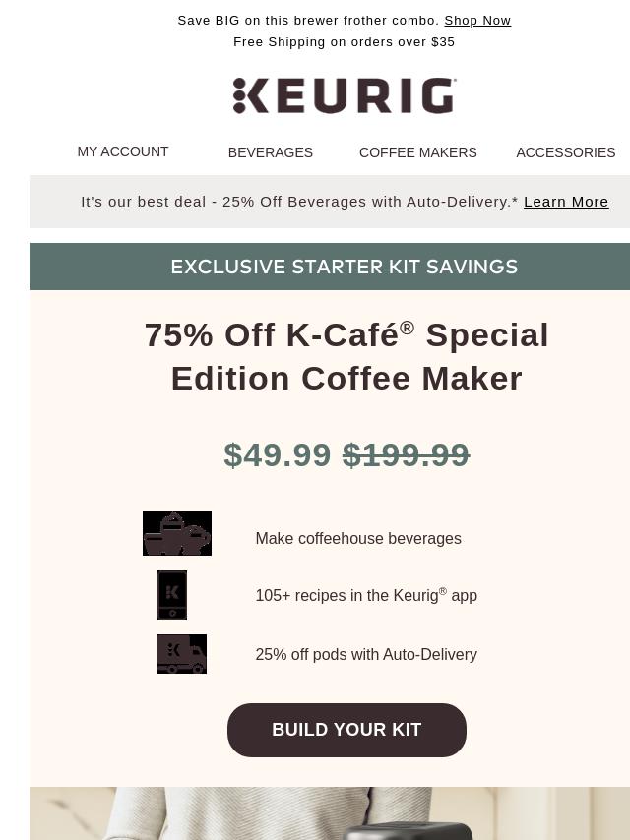Click the Free Shipping on orders text
This screenshot has width=630, height=840.
[x=345, y=41]
